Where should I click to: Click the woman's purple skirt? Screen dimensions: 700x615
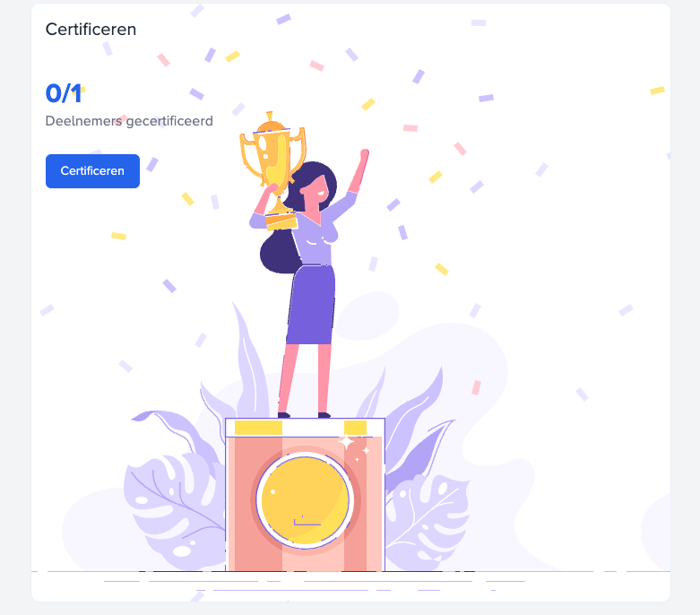point(311,305)
